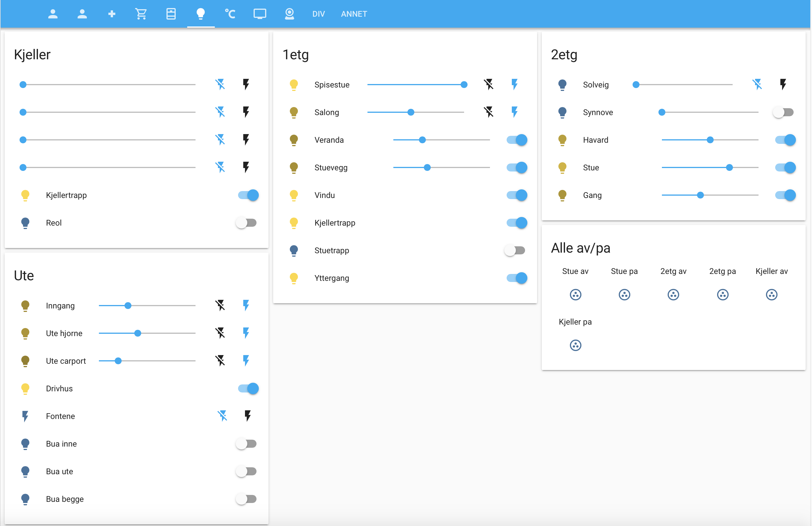The width and height of the screenshot is (812, 526).
Task: Click flash-off icon for Ute carport
Action: pos(220,361)
